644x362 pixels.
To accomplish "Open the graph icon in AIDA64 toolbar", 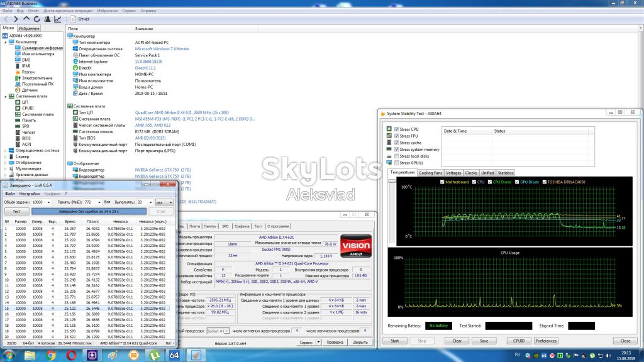I will 57,19.
